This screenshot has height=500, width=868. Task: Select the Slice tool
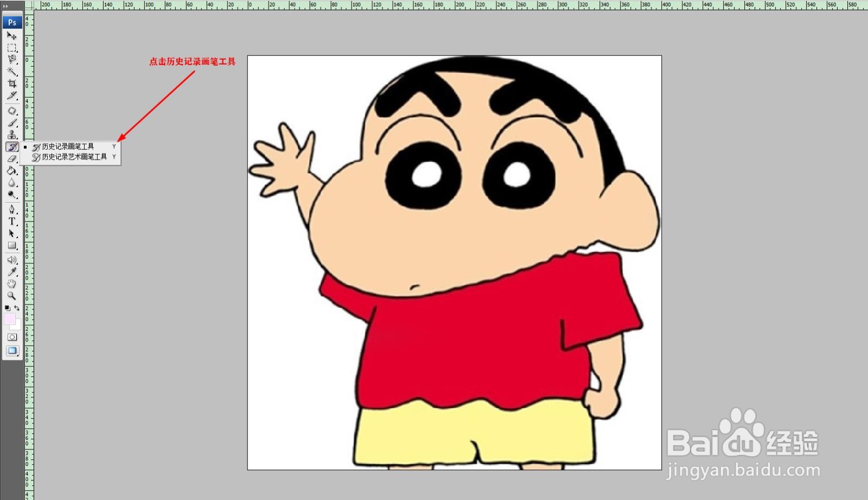coord(12,96)
